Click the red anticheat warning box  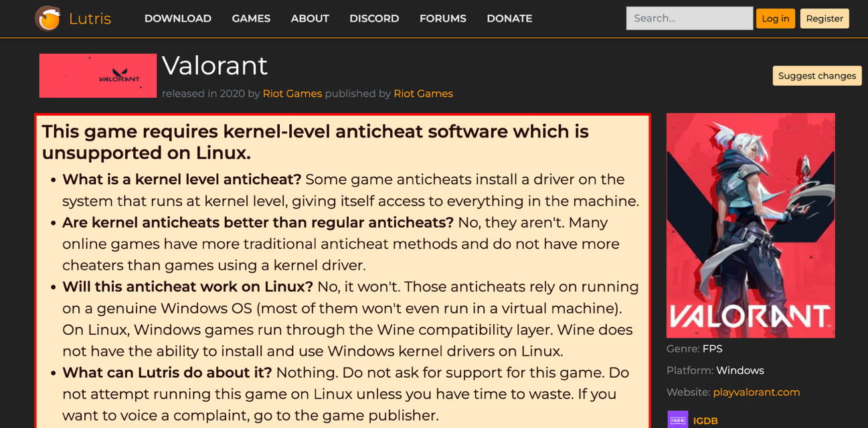343,268
